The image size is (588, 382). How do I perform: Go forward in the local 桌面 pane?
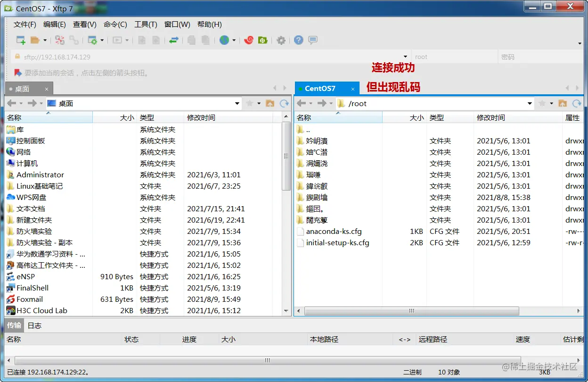32,103
